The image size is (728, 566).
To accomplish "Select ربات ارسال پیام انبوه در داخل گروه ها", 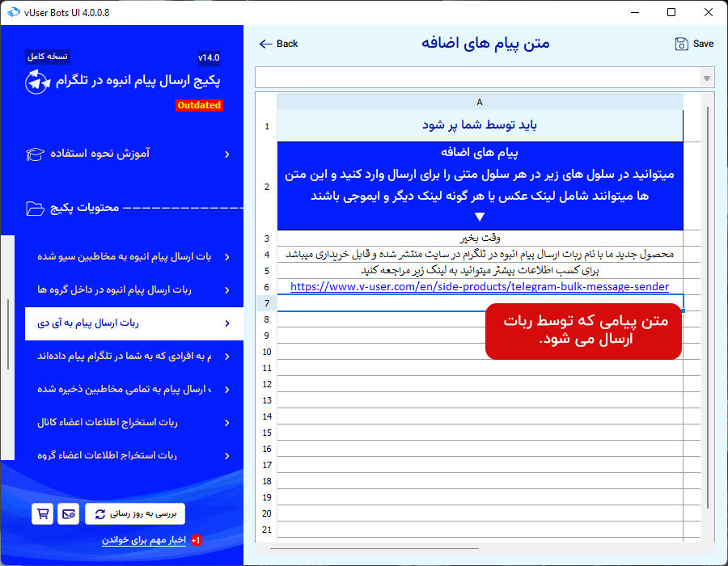I will click(x=134, y=290).
